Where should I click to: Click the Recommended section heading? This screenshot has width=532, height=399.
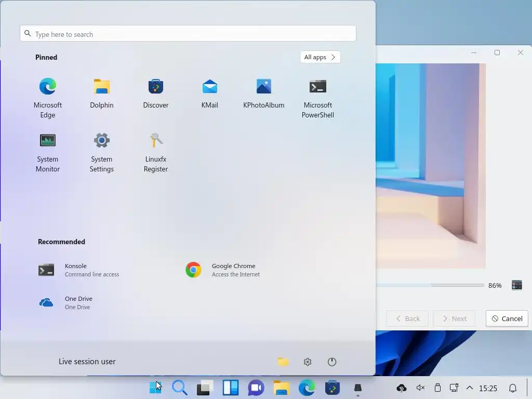(x=61, y=242)
